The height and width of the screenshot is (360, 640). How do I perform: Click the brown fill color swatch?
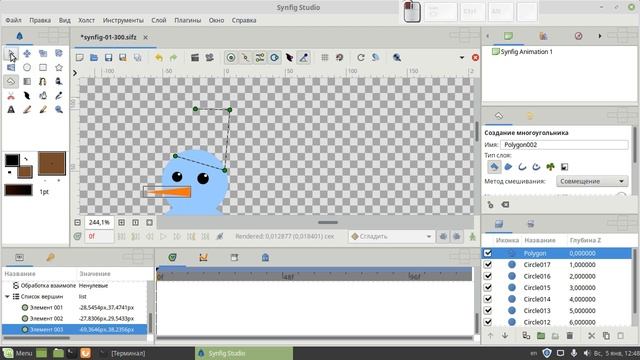click(x=25, y=171)
